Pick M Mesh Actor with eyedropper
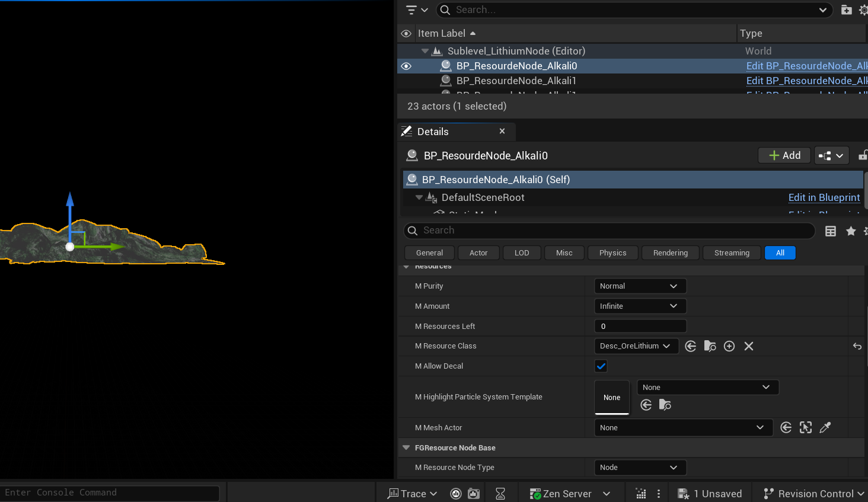 coord(825,427)
